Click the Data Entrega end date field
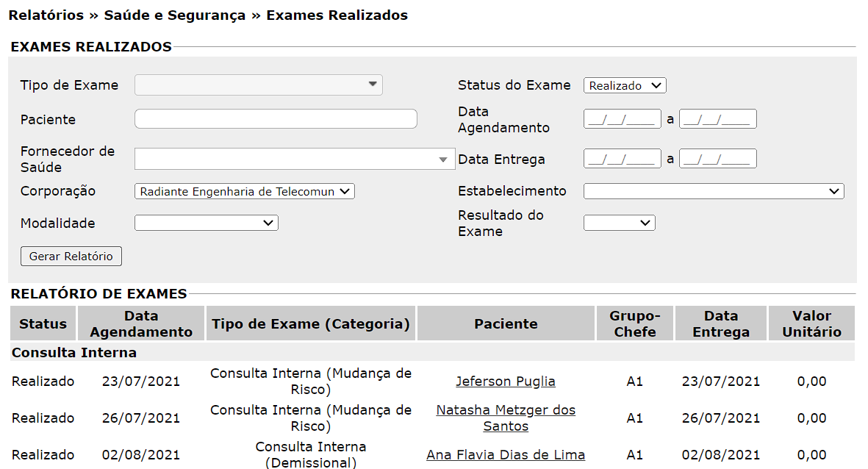Image resolution: width=868 pixels, height=469 pixels. 717,159
